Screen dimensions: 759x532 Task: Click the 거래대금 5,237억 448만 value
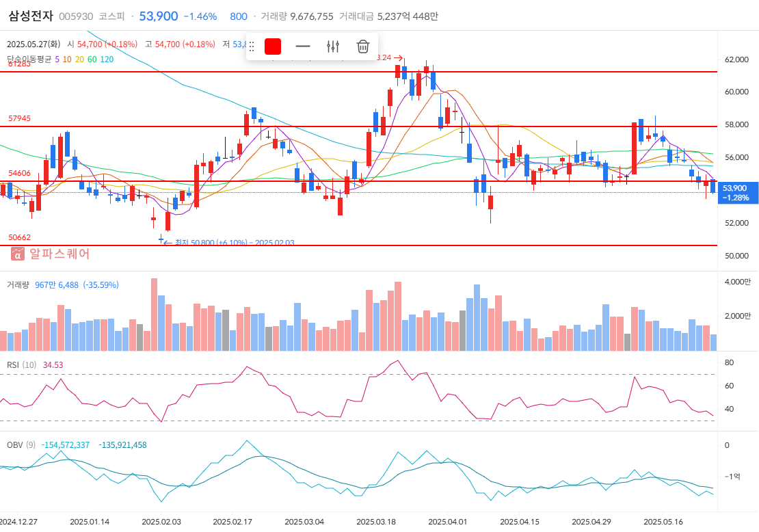[388, 16]
